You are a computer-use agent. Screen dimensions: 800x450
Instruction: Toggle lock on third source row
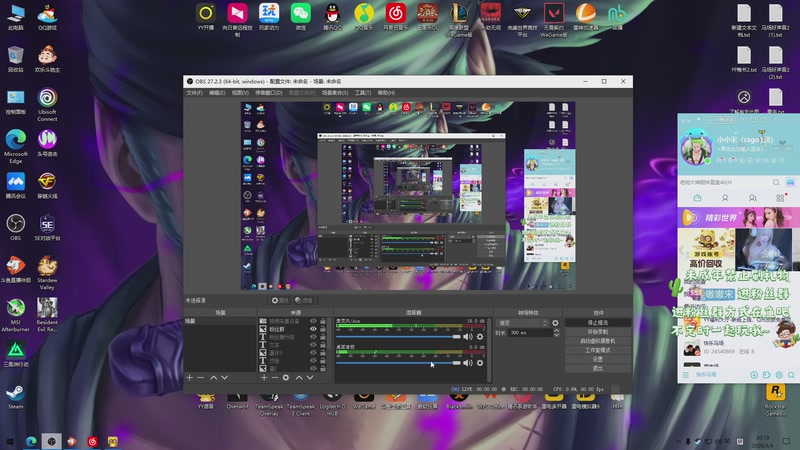323,337
